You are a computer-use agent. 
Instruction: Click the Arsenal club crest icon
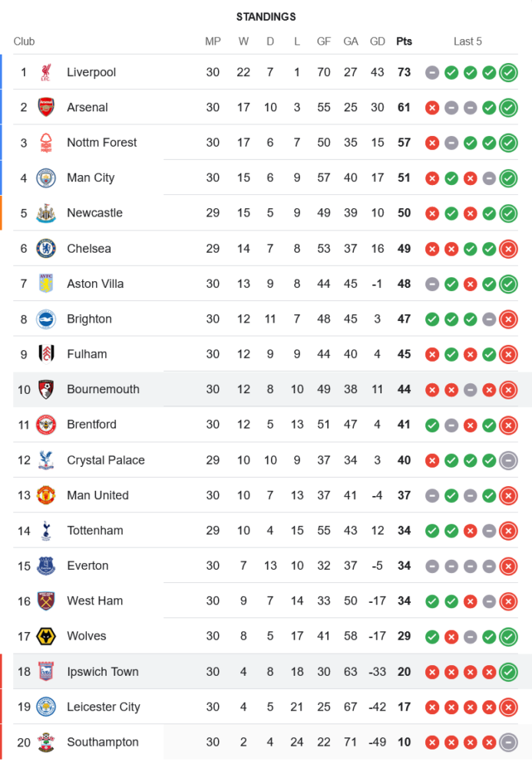[x=46, y=108]
